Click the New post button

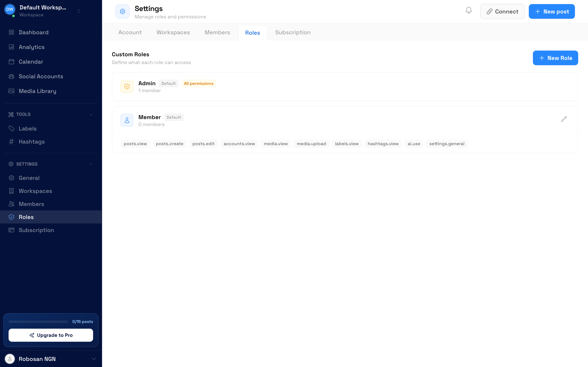(551, 11)
